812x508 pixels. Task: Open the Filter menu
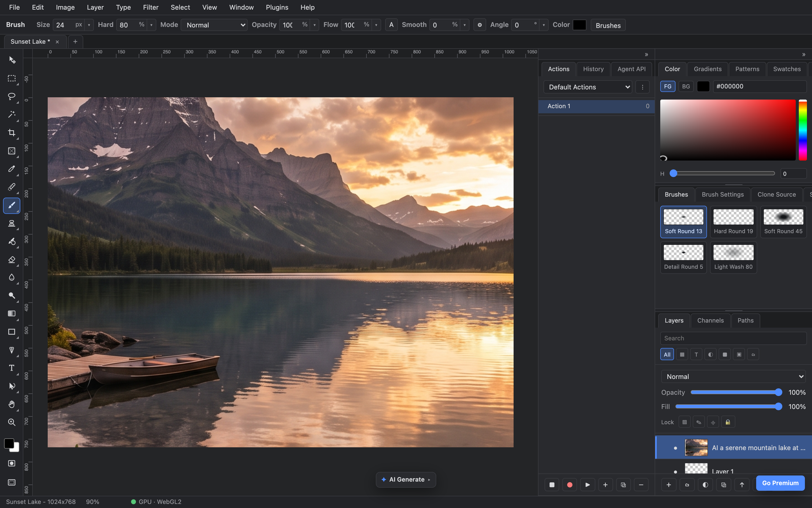[x=151, y=7]
